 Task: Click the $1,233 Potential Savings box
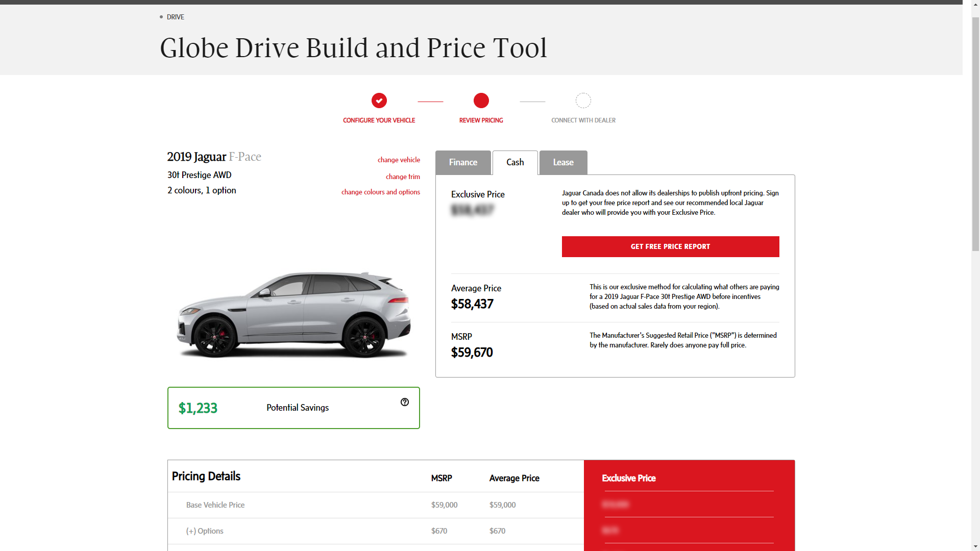[x=293, y=408]
